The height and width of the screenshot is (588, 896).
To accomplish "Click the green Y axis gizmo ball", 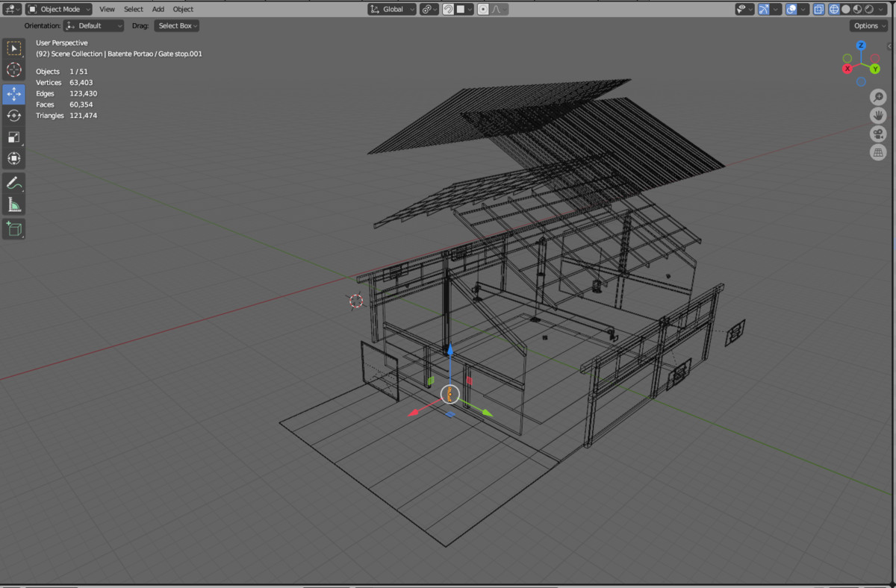I will pyautogui.click(x=875, y=69).
